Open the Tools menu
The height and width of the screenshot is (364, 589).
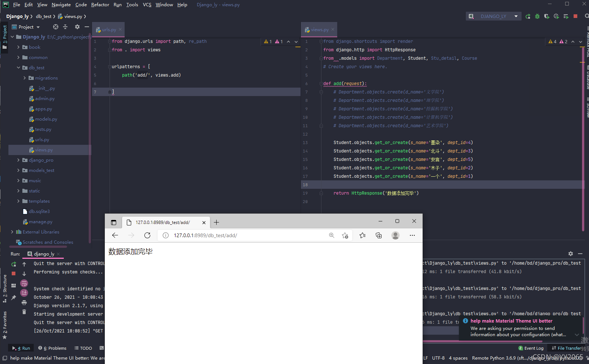[132, 5]
